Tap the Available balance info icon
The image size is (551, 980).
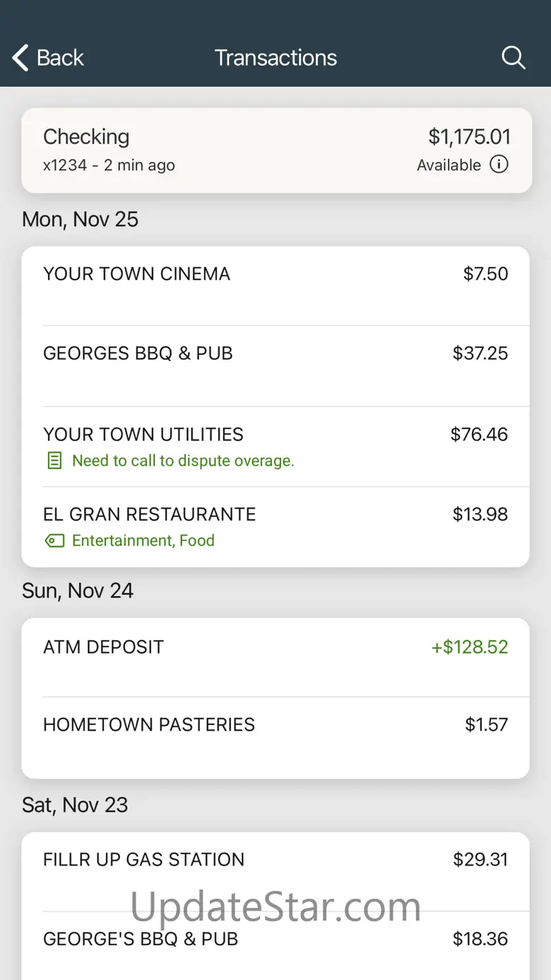click(499, 165)
